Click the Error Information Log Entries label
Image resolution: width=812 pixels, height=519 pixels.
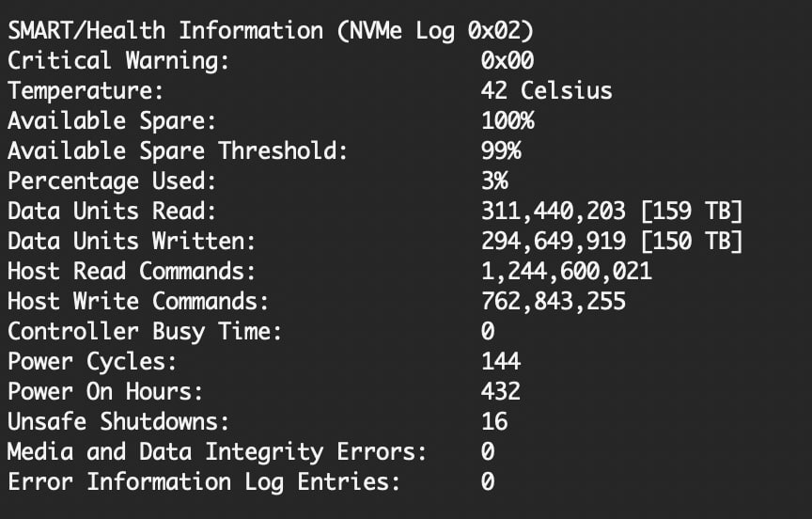tap(204, 482)
